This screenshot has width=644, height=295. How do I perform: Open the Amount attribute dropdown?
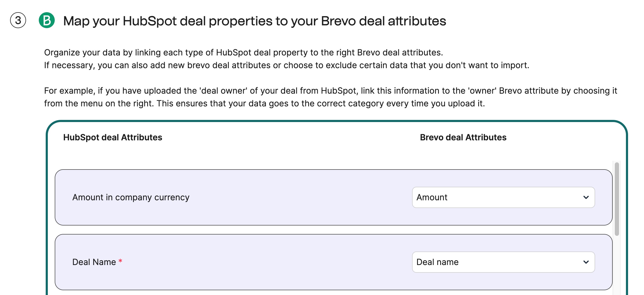click(503, 197)
